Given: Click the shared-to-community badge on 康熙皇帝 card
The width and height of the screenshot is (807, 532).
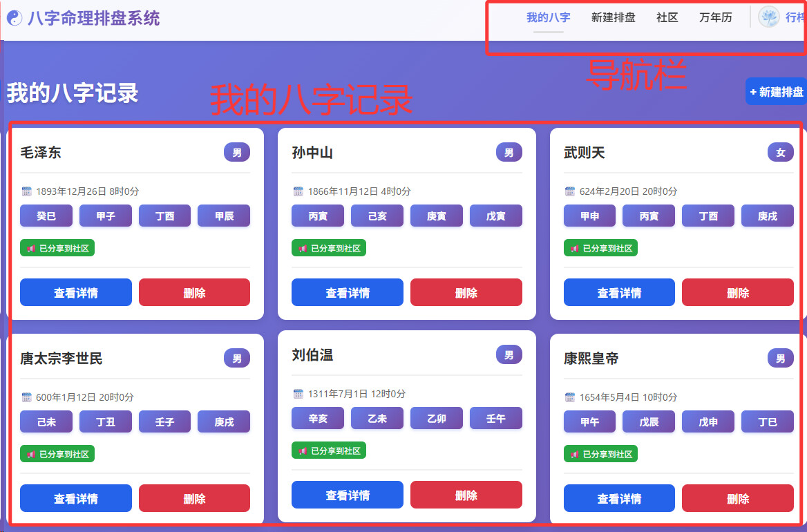Looking at the screenshot, I should pyautogui.click(x=600, y=454).
